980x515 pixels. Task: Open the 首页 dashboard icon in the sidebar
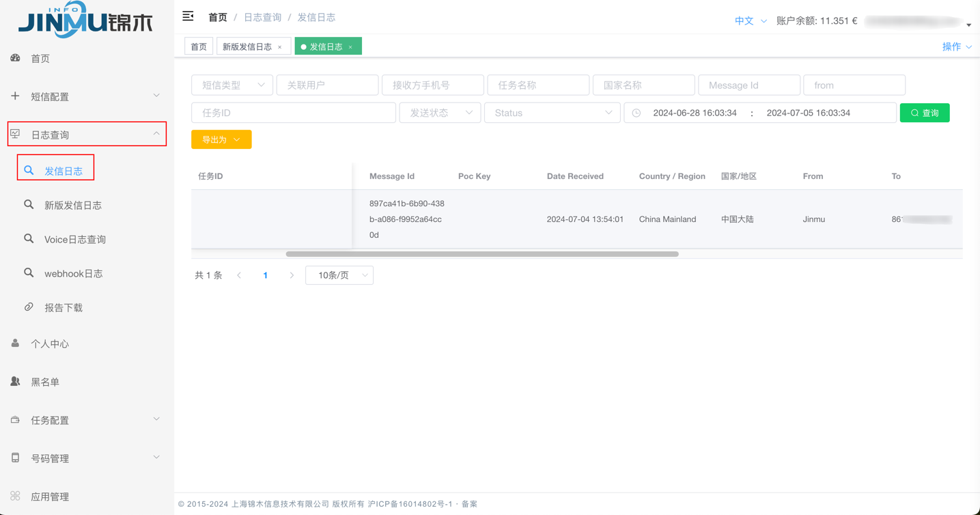(15, 58)
